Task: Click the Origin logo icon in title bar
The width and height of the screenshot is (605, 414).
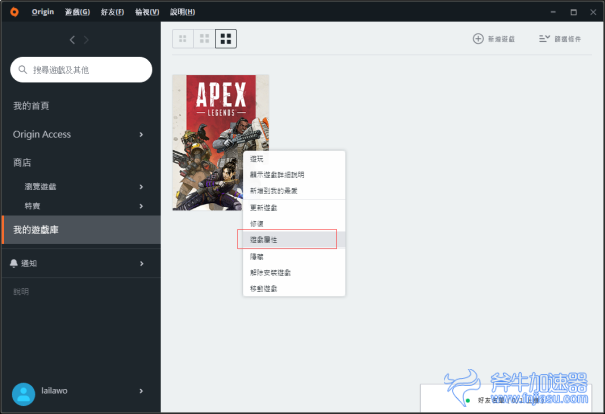Action: [x=14, y=12]
